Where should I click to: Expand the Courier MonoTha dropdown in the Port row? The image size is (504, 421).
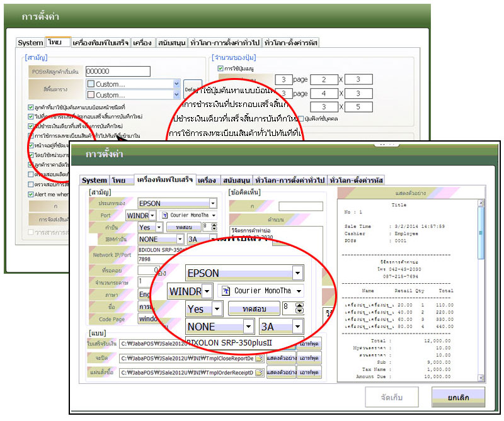[214, 215]
